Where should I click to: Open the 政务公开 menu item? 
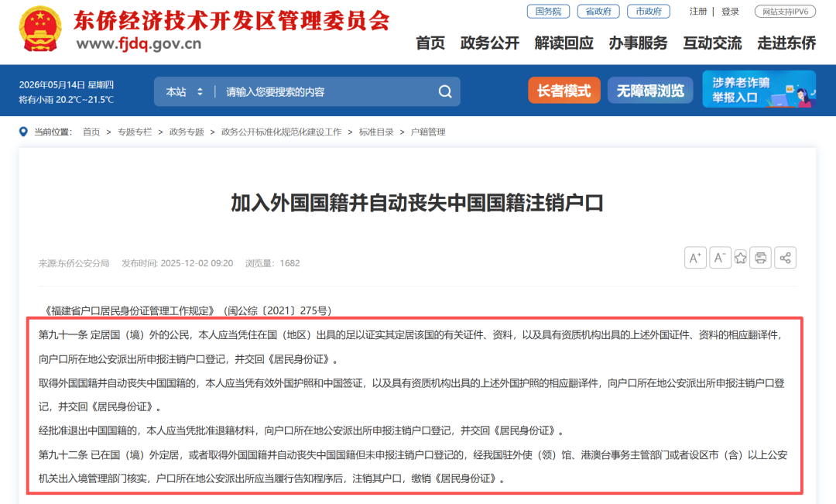490,43
